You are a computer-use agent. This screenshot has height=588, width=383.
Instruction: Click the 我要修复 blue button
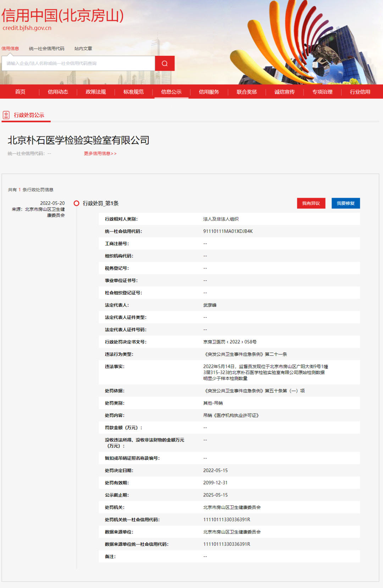tap(346, 203)
